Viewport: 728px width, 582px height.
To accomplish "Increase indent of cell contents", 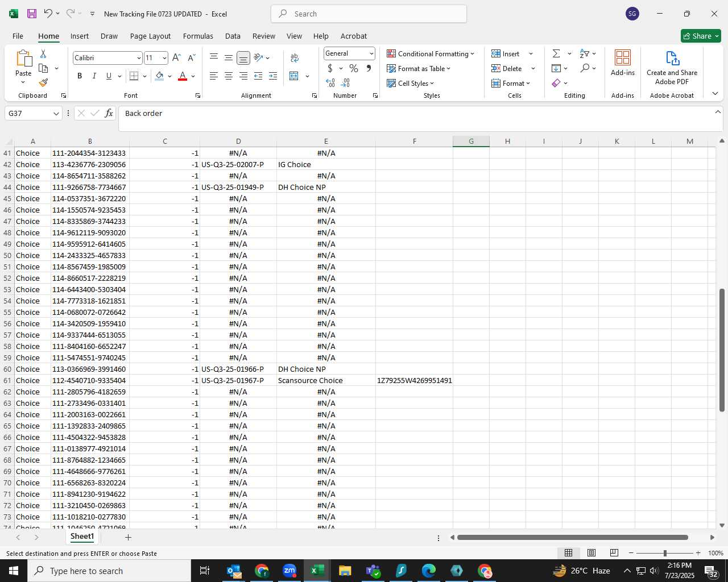I will [x=273, y=76].
